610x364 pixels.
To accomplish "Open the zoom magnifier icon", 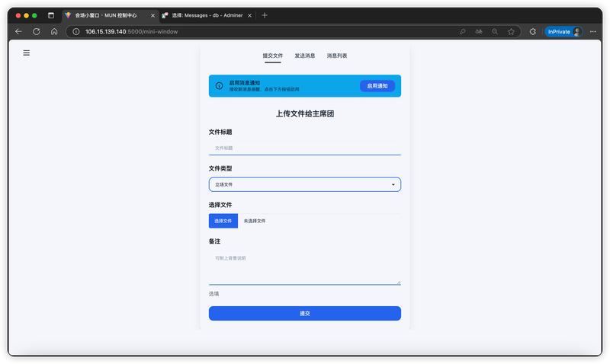I will tap(495, 31).
